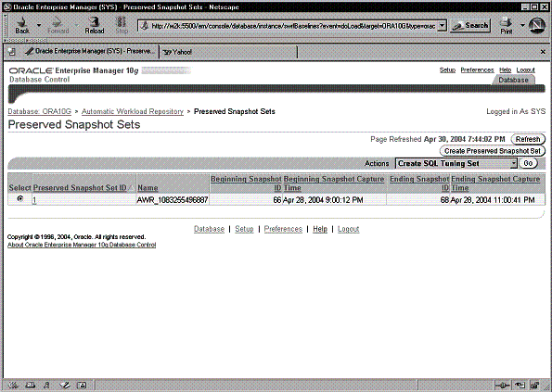This screenshot has height=392, width=552.
Task: Click the Database footer link
Action: coord(209,229)
